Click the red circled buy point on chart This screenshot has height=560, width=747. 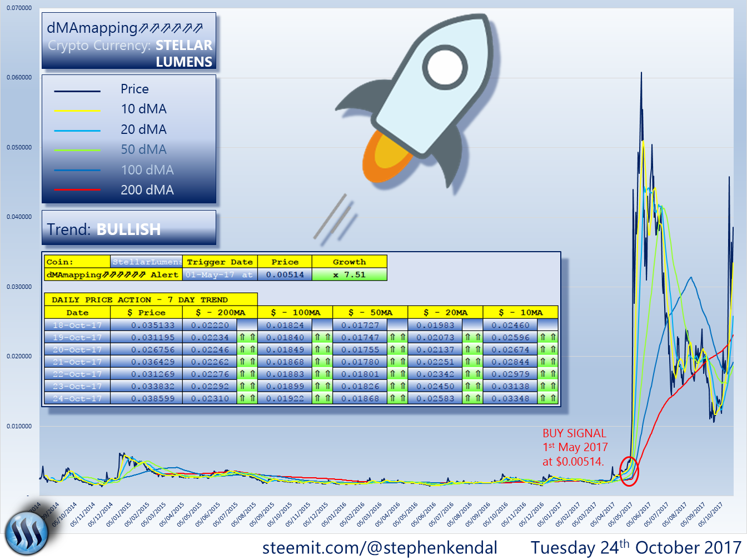pyautogui.click(x=629, y=471)
